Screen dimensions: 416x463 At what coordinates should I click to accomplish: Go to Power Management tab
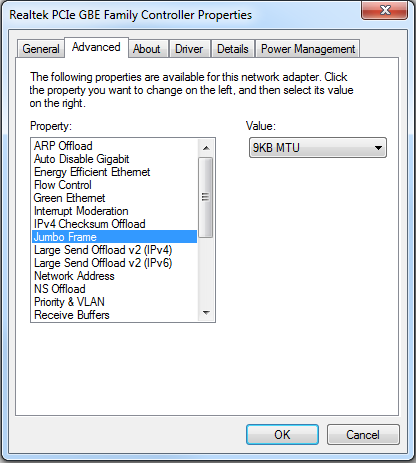click(308, 49)
